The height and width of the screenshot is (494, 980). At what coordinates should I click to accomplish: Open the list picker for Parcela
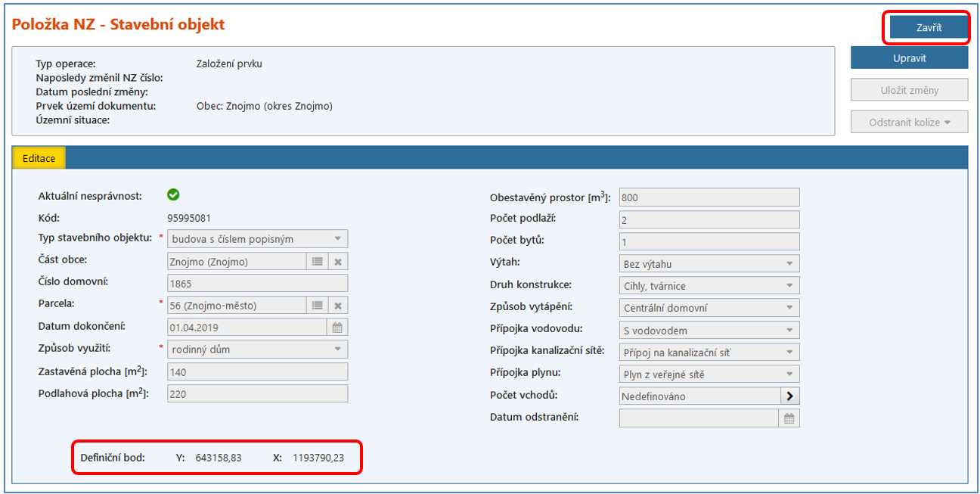click(318, 306)
